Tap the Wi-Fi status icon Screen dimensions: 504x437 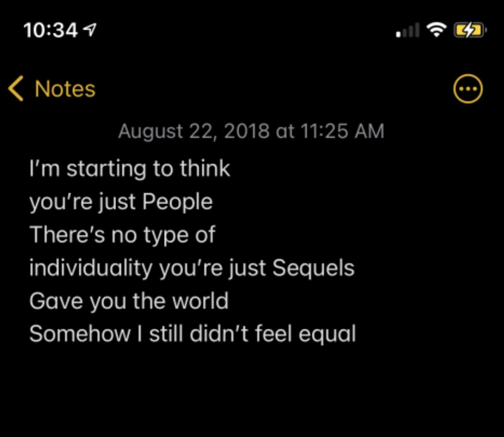[x=437, y=31]
